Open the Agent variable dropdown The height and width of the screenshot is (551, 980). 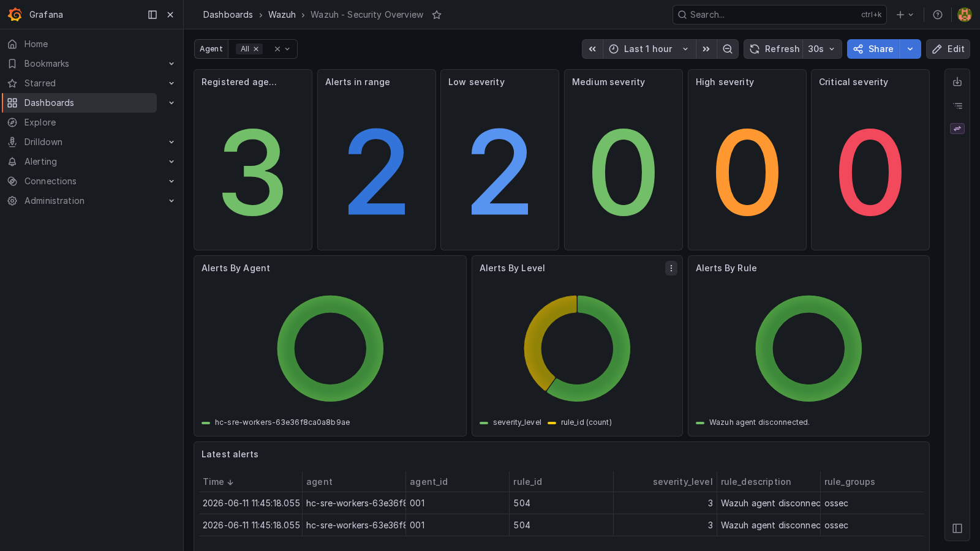(287, 49)
